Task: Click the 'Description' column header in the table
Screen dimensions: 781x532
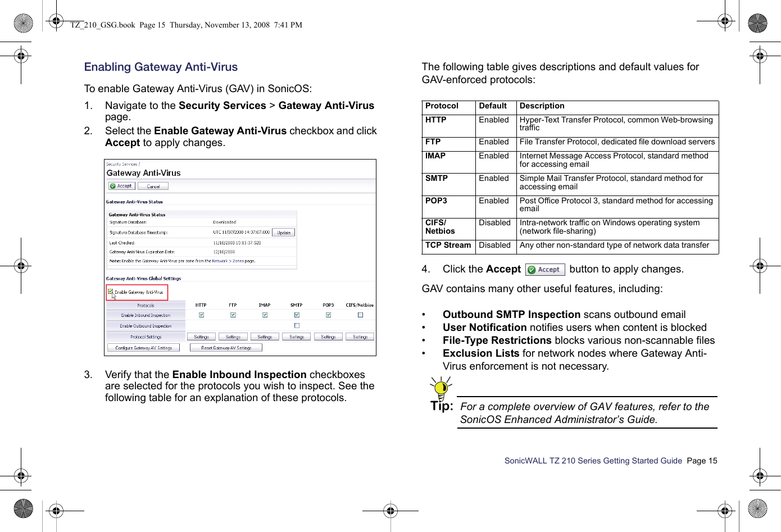Action: [542, 106]
